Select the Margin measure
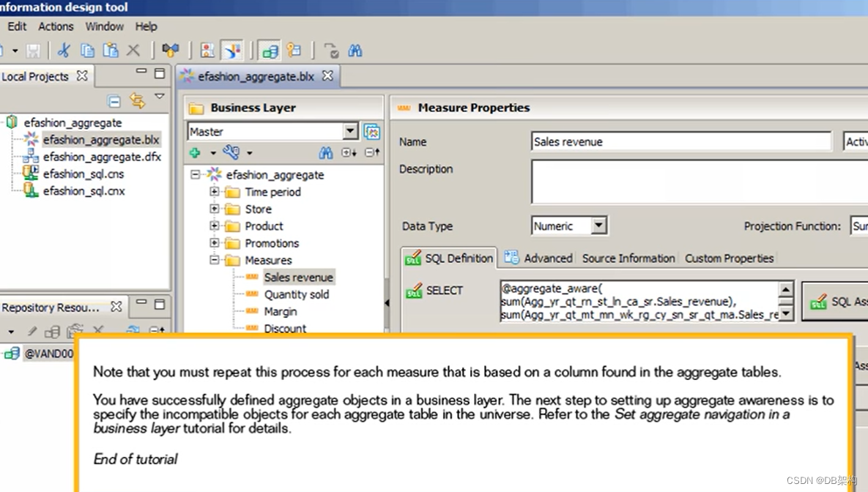This screenshot has height=492, width=868. [280, 312]
